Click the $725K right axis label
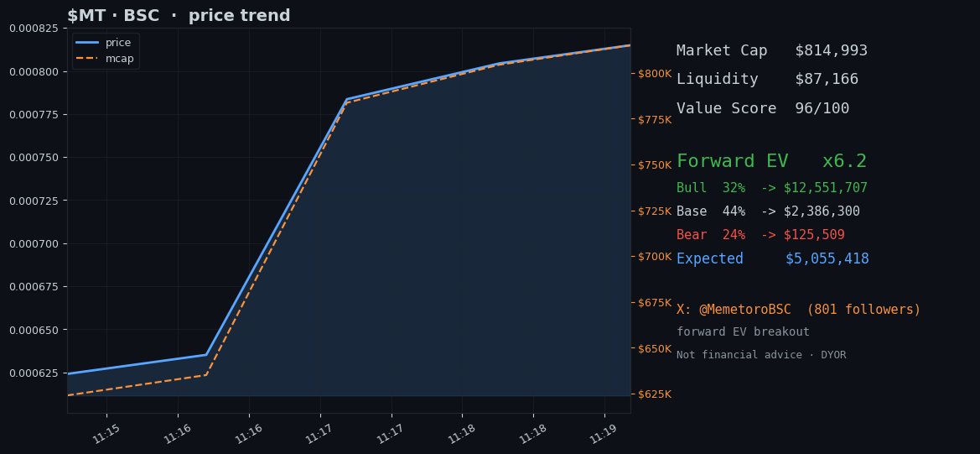The height and width of the screenshot is (454, 980). pos(655,211)
